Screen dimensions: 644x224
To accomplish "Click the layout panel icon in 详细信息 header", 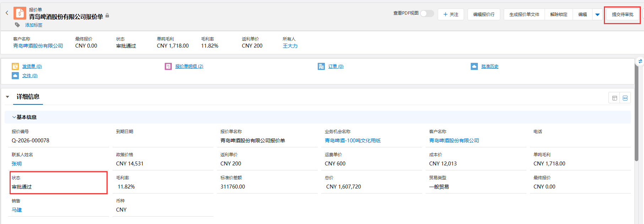I will coord(615,98).
